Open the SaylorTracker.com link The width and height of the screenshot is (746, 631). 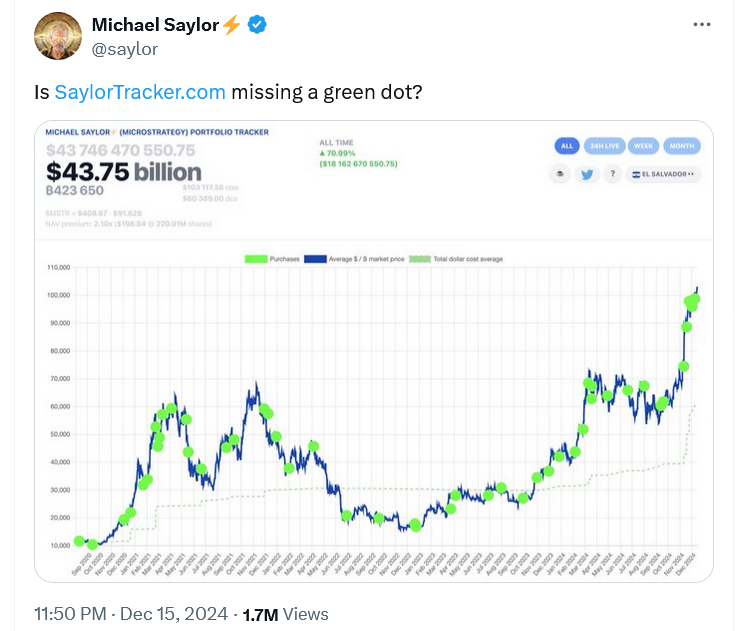140,92
